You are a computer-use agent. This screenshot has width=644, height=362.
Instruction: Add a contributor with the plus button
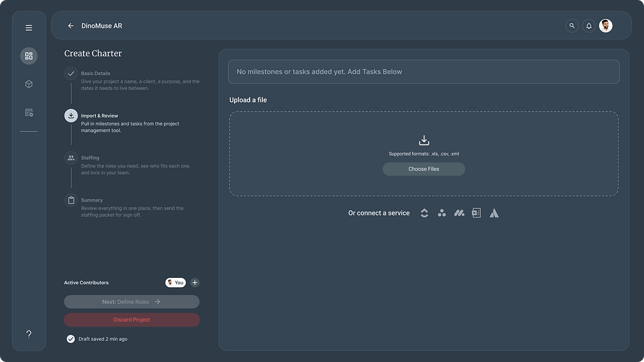195,283
